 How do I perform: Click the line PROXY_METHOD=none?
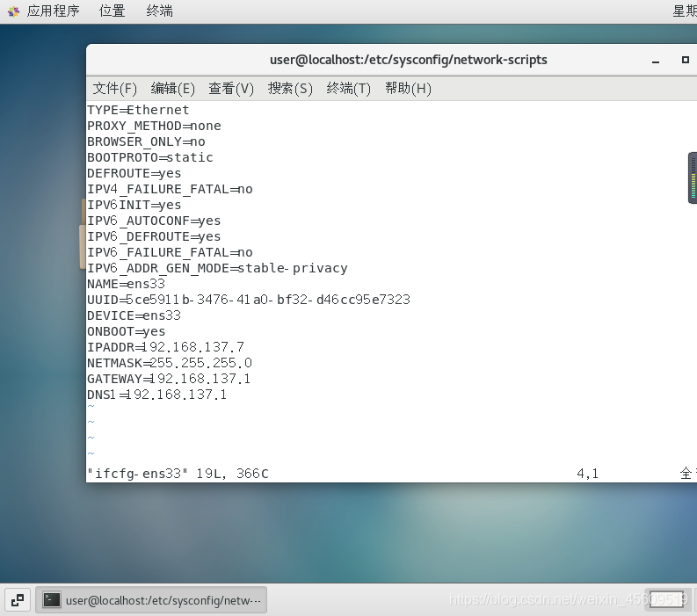pyautogui.click(x=154, y=126)
